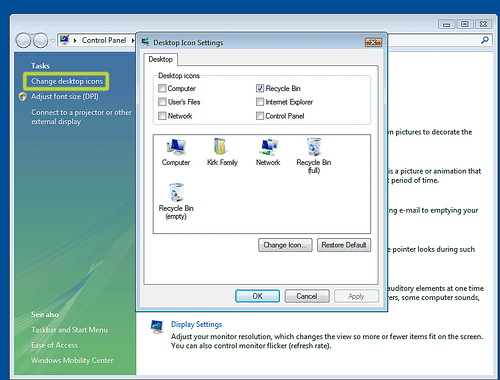Open Taskbar and Start Menu link
Image resolution: width=500 pixels, height=380 pixels.
pos(69,330)
